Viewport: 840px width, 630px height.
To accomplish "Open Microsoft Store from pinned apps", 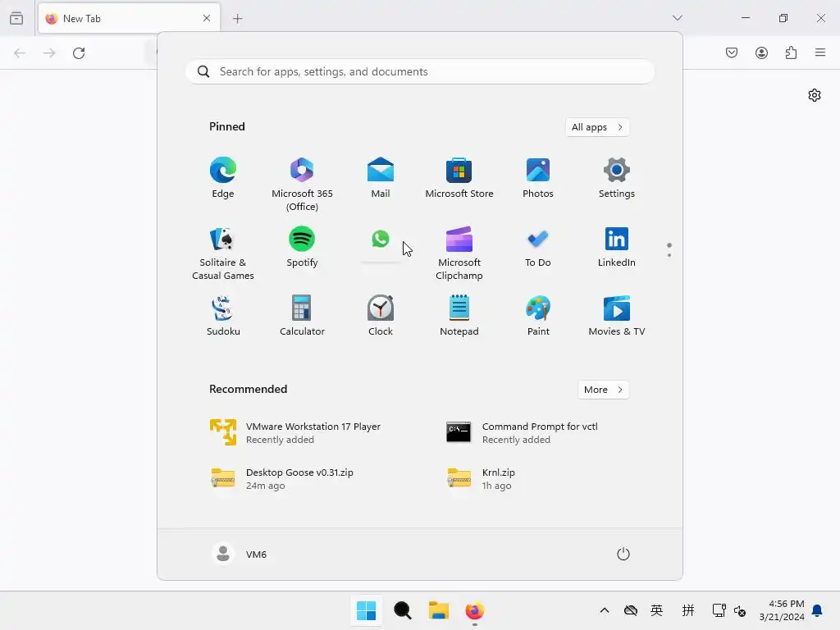I will click(x=459, y=178).
